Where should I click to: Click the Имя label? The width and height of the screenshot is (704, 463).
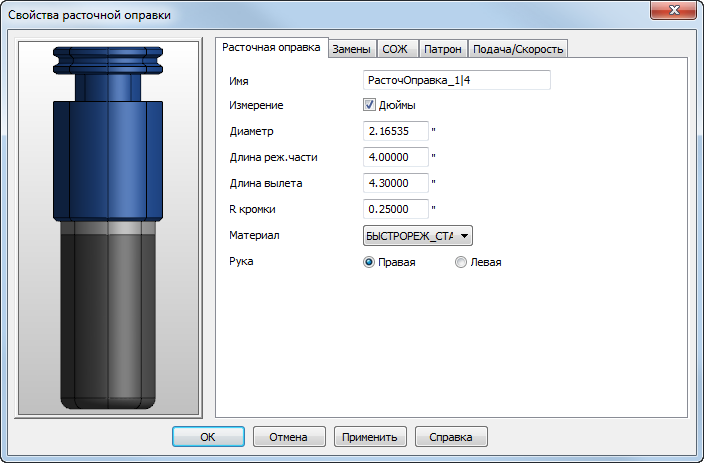[x=238, y=81]
